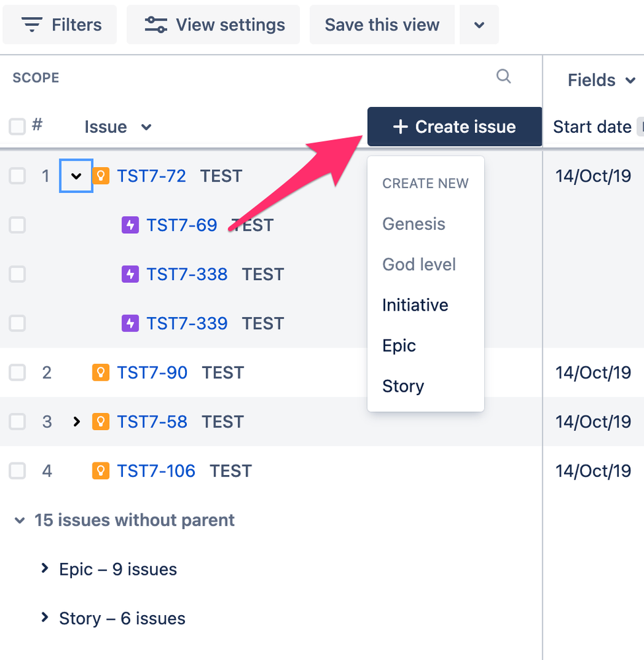This screenshot has height=660, width=644.
Task: Select the checkbox beside TST7-338
Action: point(16,274)
